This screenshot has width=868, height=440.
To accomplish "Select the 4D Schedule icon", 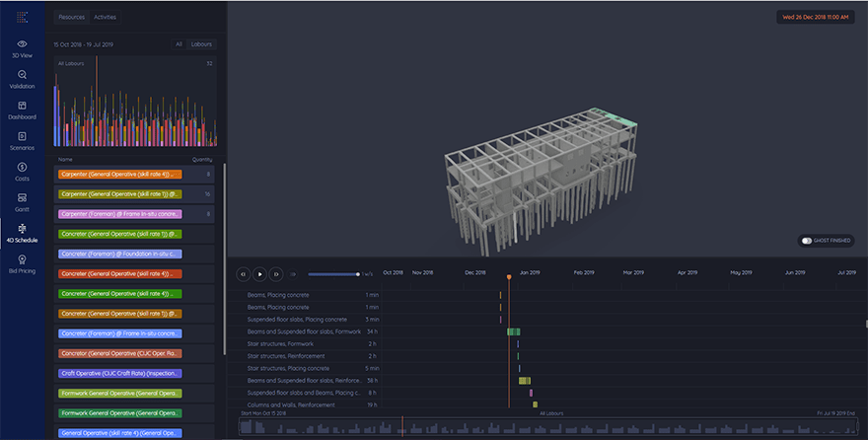I will click(x=22, y=229).
